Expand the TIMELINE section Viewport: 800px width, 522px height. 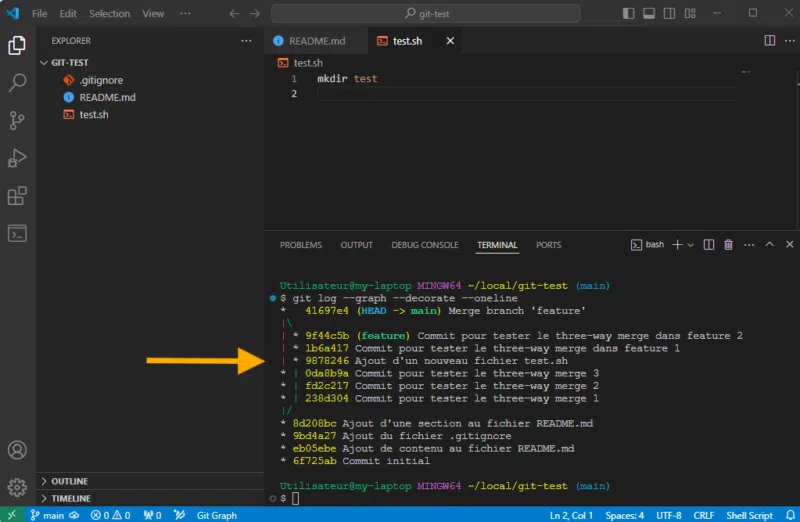pyautogui.click(x=70, y=498)
